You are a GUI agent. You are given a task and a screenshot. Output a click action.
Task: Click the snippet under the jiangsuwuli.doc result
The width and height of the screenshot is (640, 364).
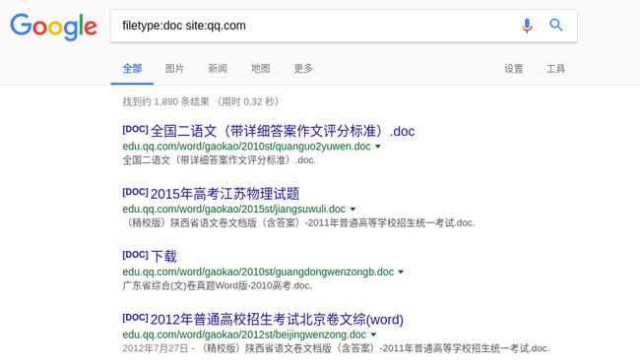(298, 223)
